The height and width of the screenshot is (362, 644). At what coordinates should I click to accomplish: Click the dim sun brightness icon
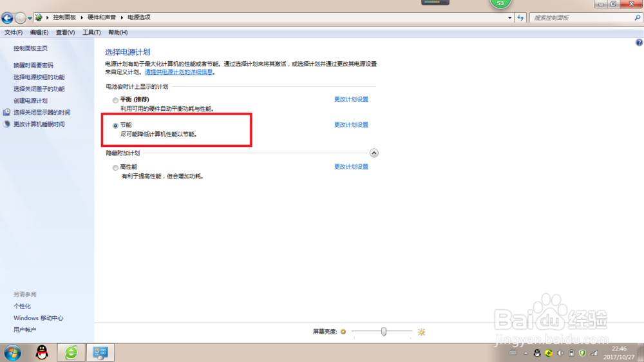coord(343,332)
